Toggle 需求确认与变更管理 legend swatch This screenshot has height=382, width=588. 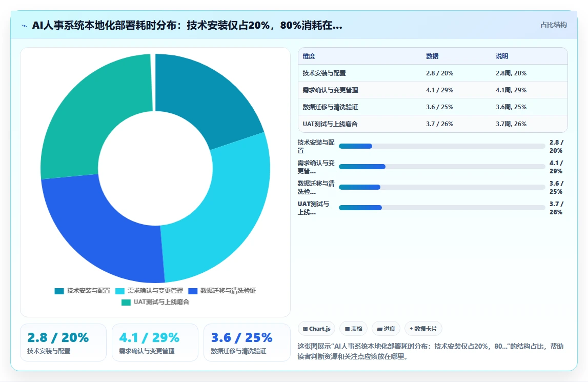[119, 291]
